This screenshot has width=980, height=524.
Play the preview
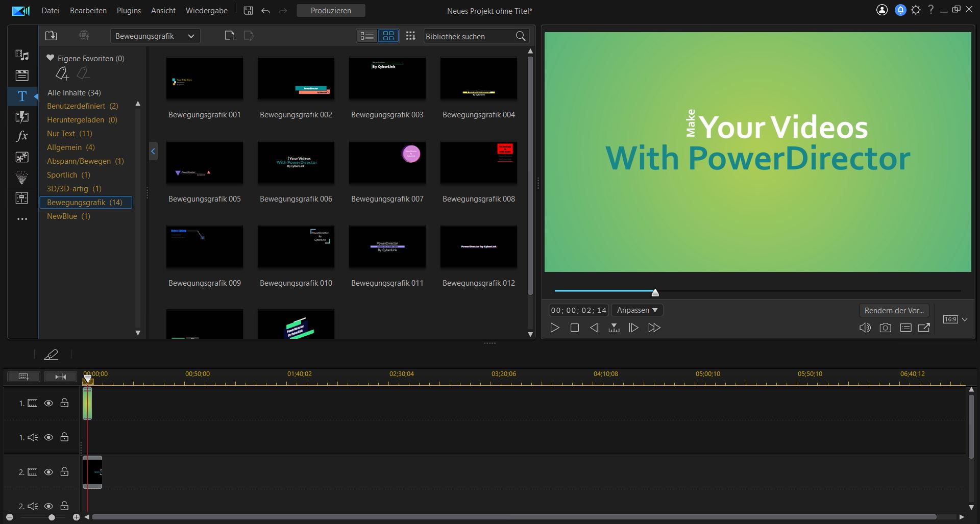[x=555, y=328]
